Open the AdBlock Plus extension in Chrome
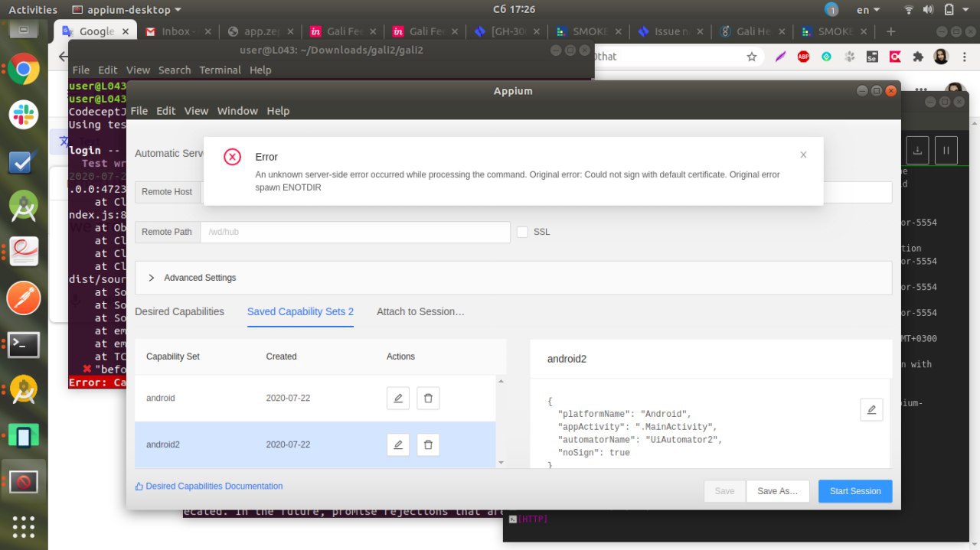This screenshot has height=550, width=980. click(803, 57)
